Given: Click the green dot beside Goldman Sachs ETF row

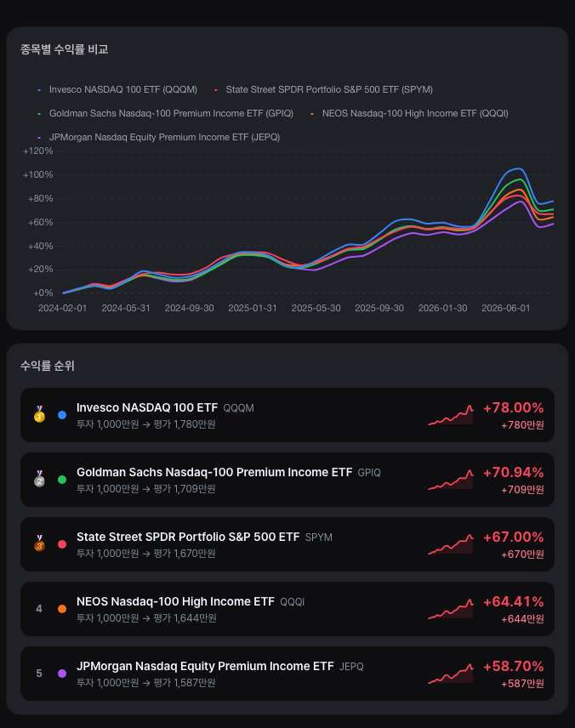Looking at the screenshot, I should pyautogui.click(x=62, y=480).
